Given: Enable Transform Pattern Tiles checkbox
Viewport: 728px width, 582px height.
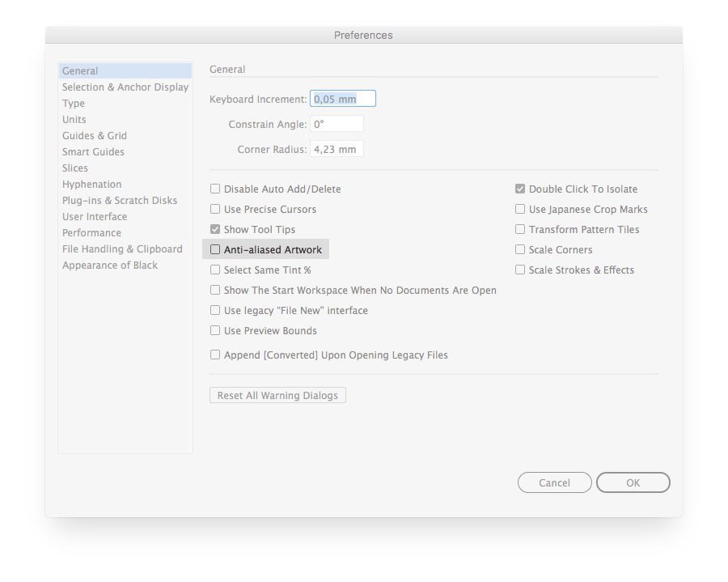Looking at the screenshot, I should (520, 229).
